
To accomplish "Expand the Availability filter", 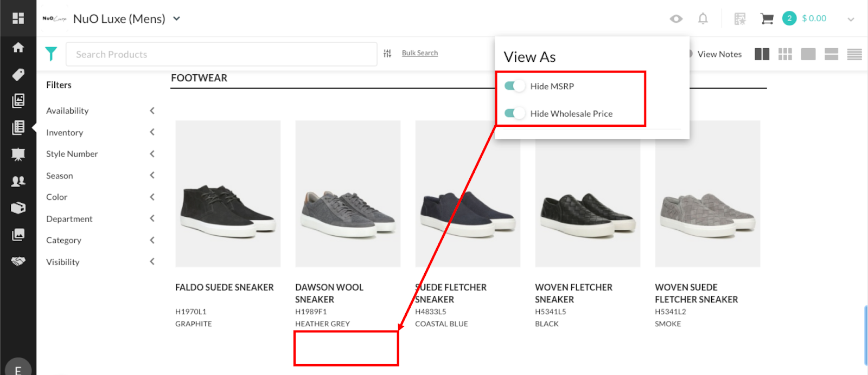I will [152, 111].
